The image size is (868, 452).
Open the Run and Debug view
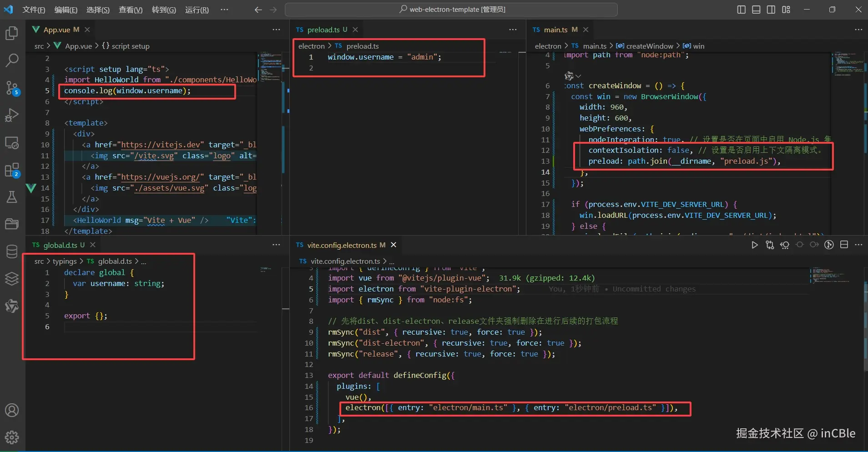pos(12,115)
